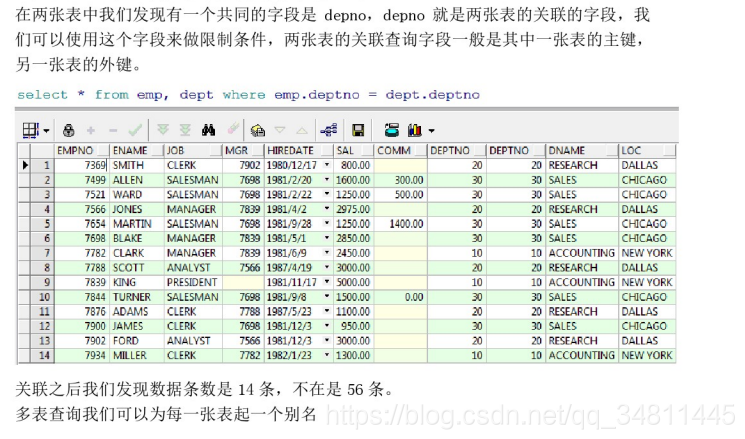Click the plus insert-record icon
The height and width of the screenshot is (439, 745).
tap(91, 130)
